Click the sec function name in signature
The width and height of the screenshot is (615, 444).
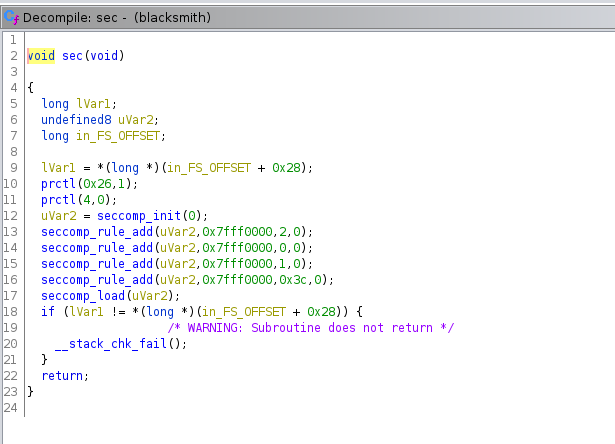(x=72, y=55)
